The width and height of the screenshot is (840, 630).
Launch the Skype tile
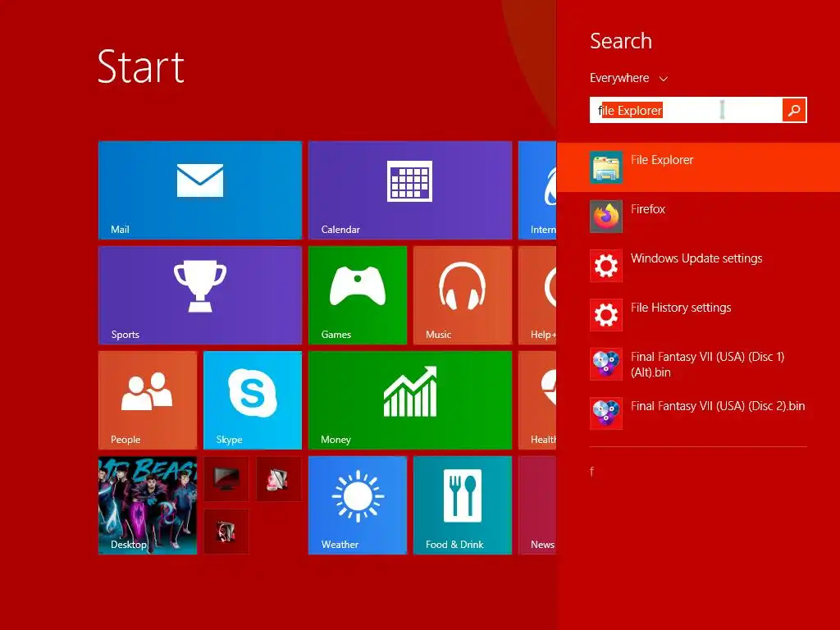pyautogui.click(x=253, y=400)
